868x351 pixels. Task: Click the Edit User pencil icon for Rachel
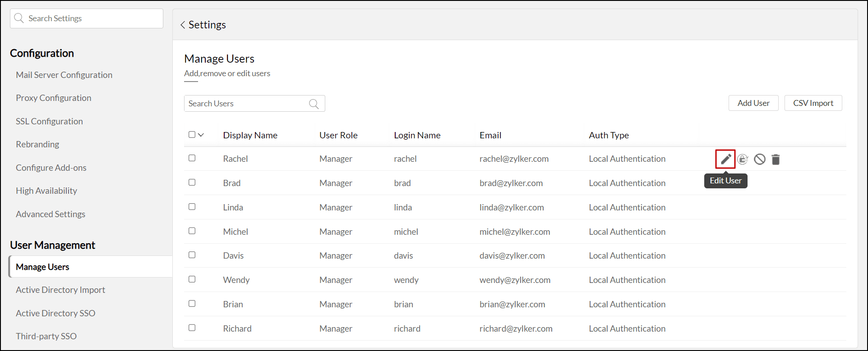point(725,159)
